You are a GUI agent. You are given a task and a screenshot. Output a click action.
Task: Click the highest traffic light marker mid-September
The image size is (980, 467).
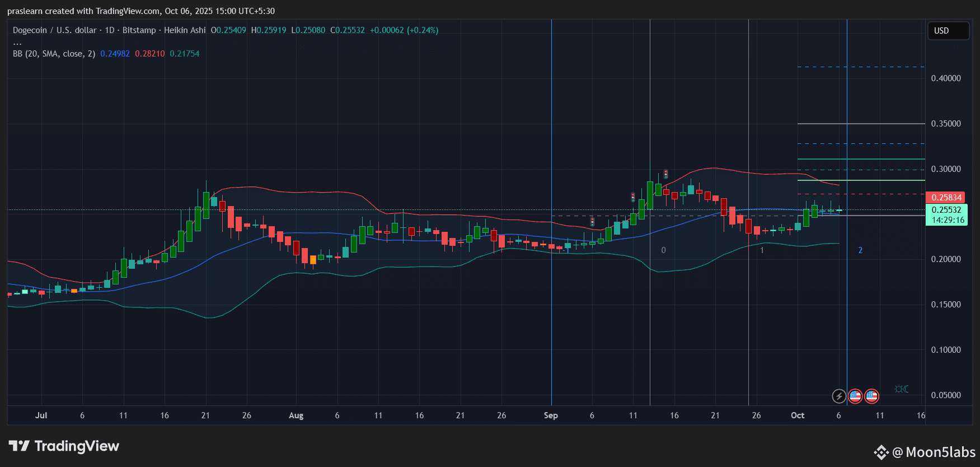[x=665, y=174]
